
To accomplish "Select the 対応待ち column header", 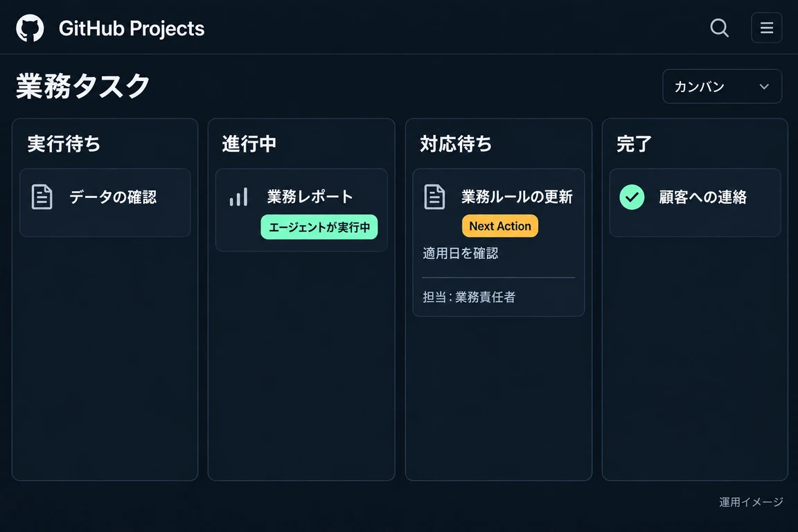I will pos(456,143).
